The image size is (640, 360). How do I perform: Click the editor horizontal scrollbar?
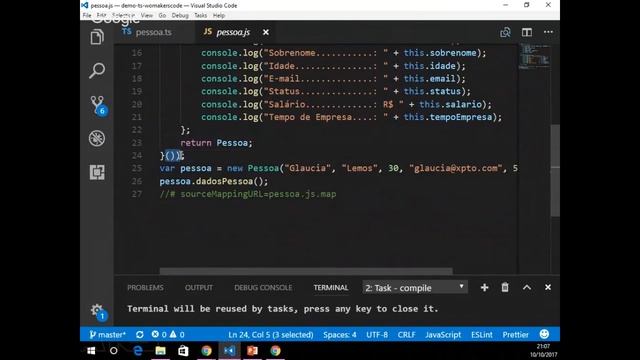pyautogui.click(x=306, y=271)
